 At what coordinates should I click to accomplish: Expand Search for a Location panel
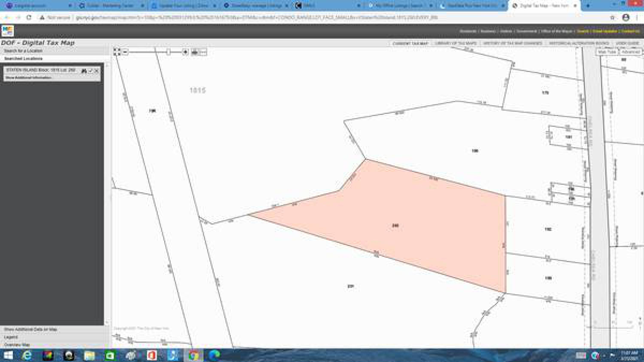[23, 51]
